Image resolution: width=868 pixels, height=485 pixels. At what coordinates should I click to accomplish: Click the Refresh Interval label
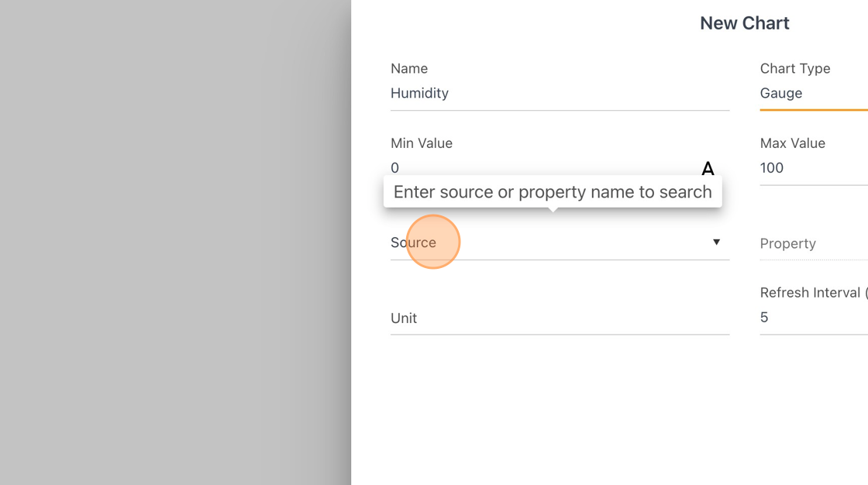pos(811,292)
